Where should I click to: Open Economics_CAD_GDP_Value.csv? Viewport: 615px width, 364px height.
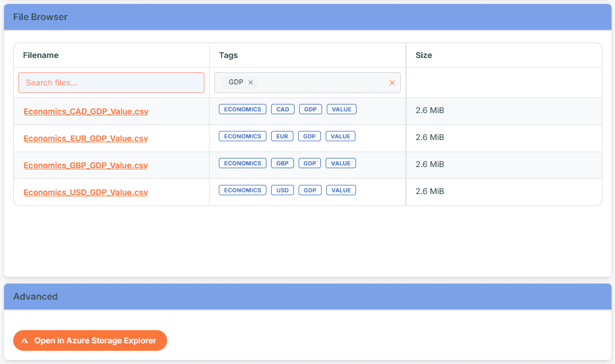85,111
